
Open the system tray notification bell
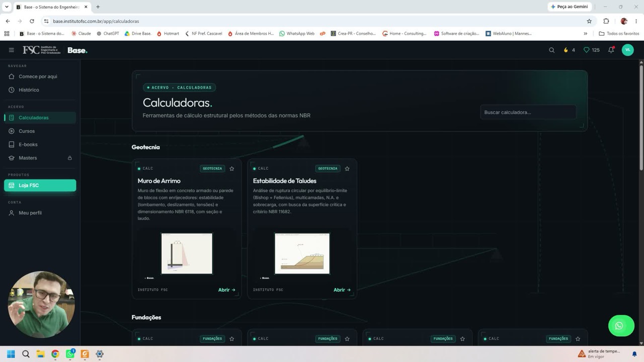pyautogui.click(x=634, y=354)
